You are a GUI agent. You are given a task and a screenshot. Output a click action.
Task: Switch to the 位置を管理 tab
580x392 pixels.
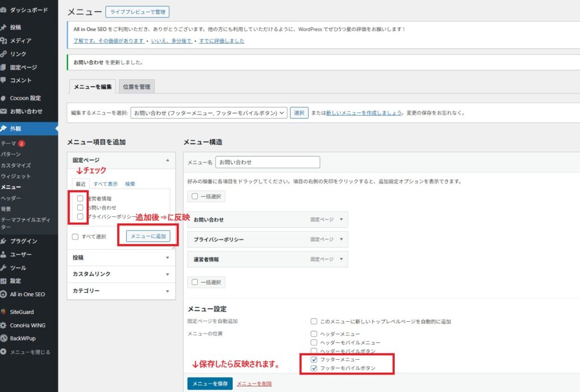[137, 87]
